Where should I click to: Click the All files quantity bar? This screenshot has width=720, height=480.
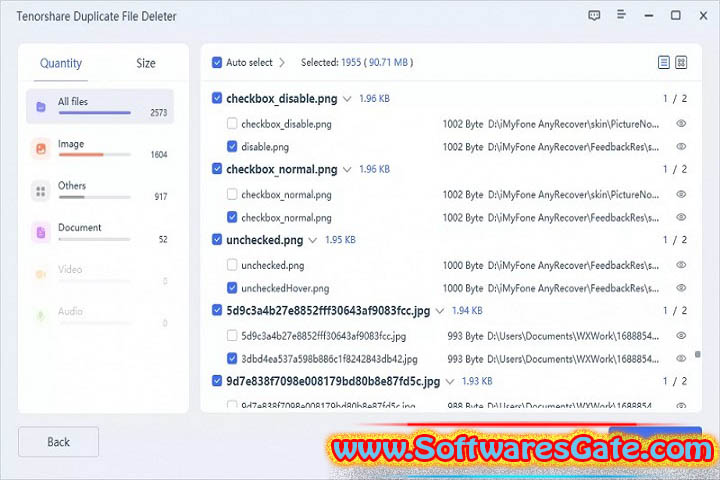95,113
